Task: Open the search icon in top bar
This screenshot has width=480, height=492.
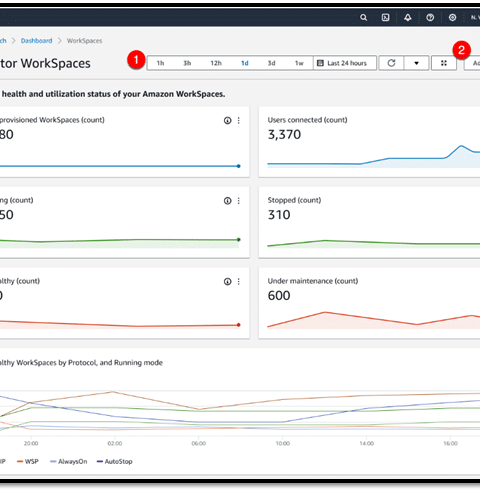Action: [363, 17]
